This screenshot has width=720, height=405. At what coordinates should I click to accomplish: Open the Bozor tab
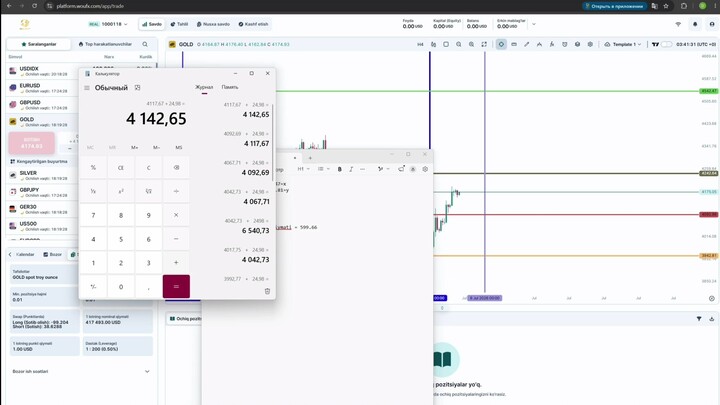(x=52, y=254)
